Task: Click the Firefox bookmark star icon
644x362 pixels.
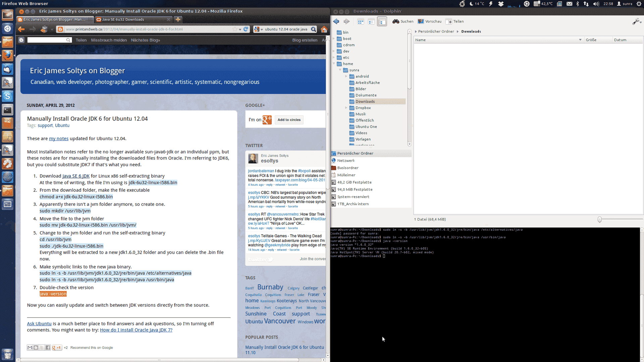Action: pyautogui.click(x=235, y=29)
